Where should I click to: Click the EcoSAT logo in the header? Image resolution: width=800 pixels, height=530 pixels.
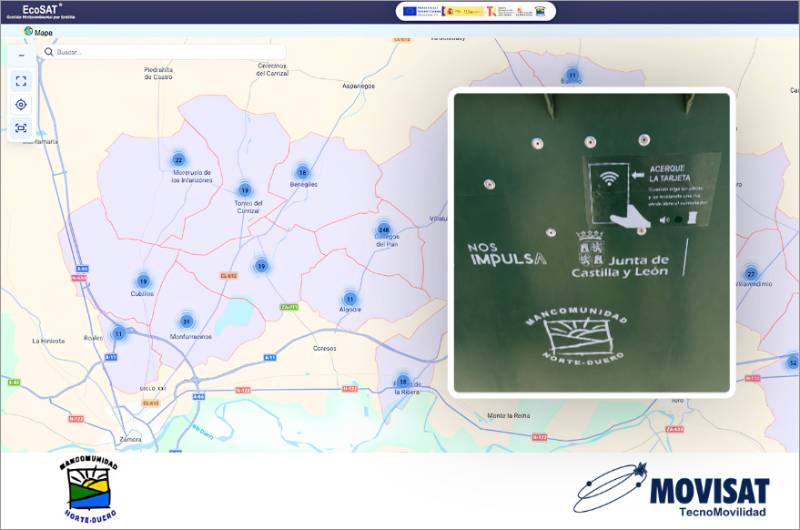[x=41, y=11]
